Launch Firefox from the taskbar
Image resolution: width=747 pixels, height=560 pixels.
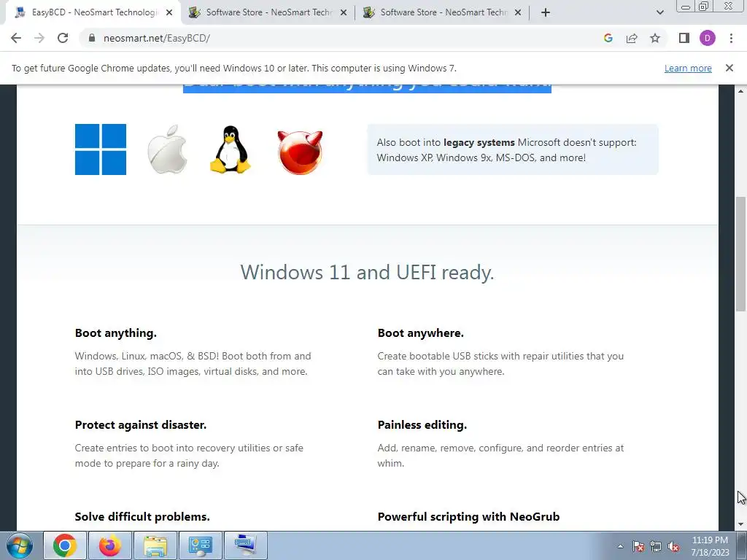[x=109, y=545]
